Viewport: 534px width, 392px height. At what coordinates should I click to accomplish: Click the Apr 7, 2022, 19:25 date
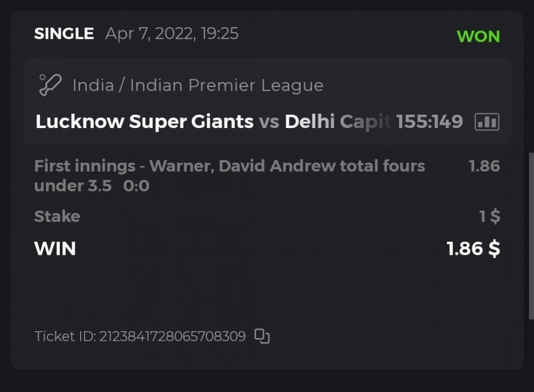(x=172, y=34)
